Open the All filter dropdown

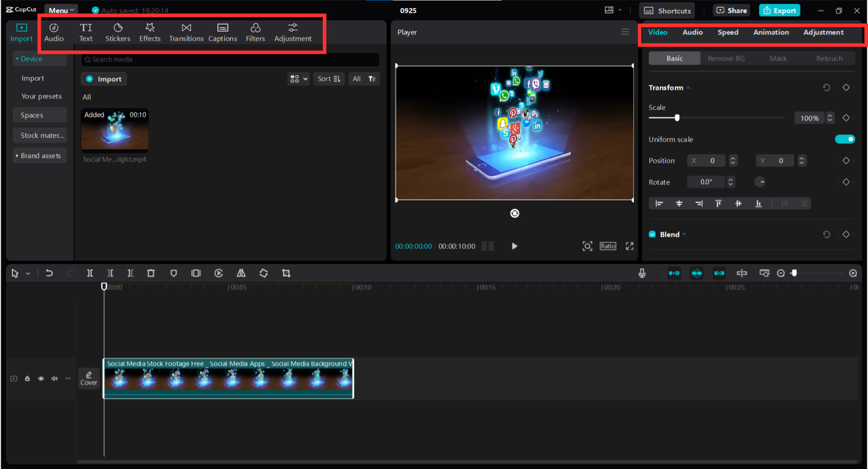pos(364,79)
